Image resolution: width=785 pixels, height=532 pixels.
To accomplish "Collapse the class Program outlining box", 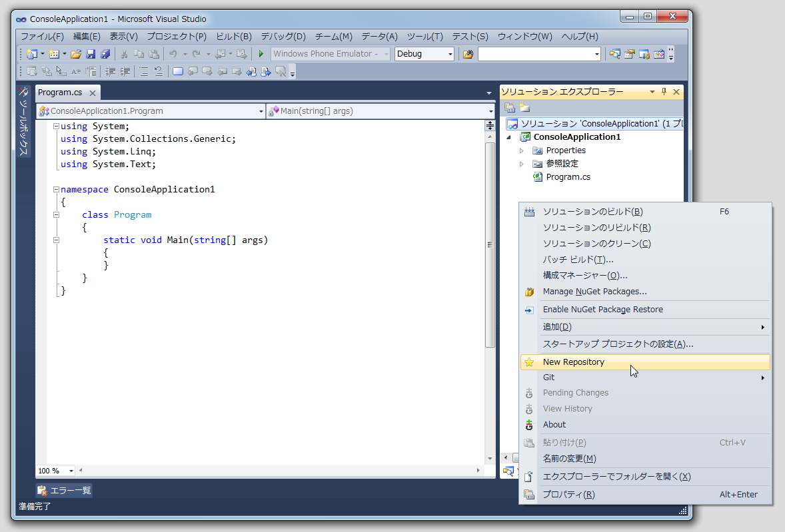I will coord(57,214).
